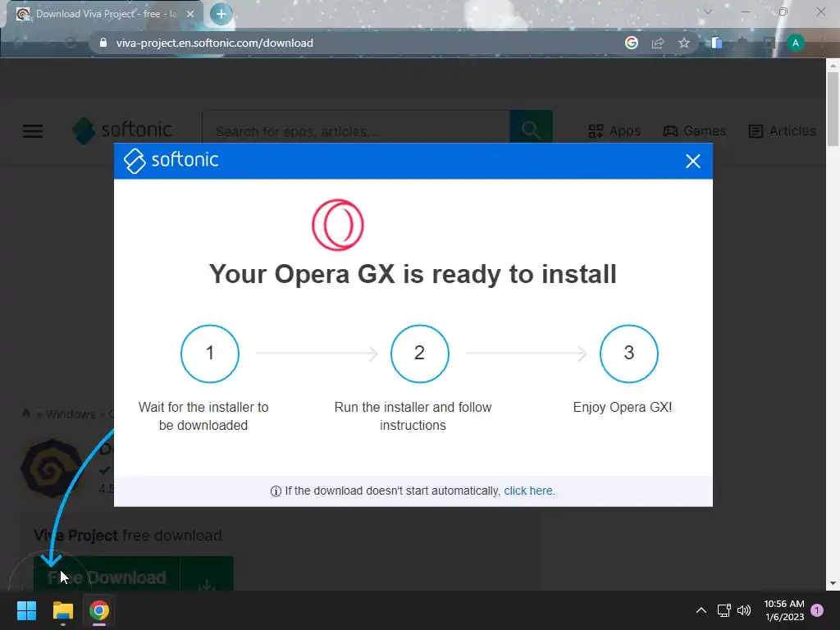This screenshot has height=630, width=840.
Task: Click the 'click here' download link
Action: tap(528, 491)
